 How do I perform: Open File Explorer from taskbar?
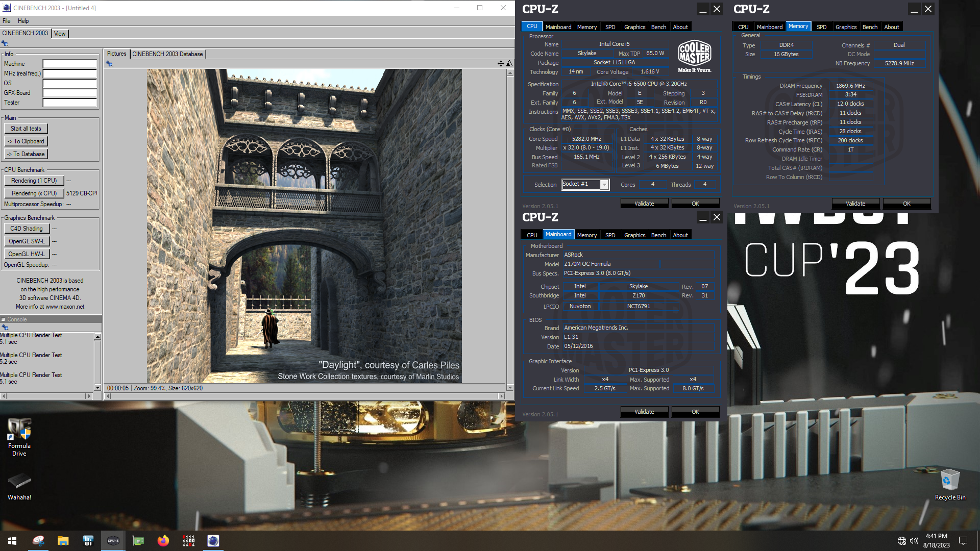coord(63,541)
